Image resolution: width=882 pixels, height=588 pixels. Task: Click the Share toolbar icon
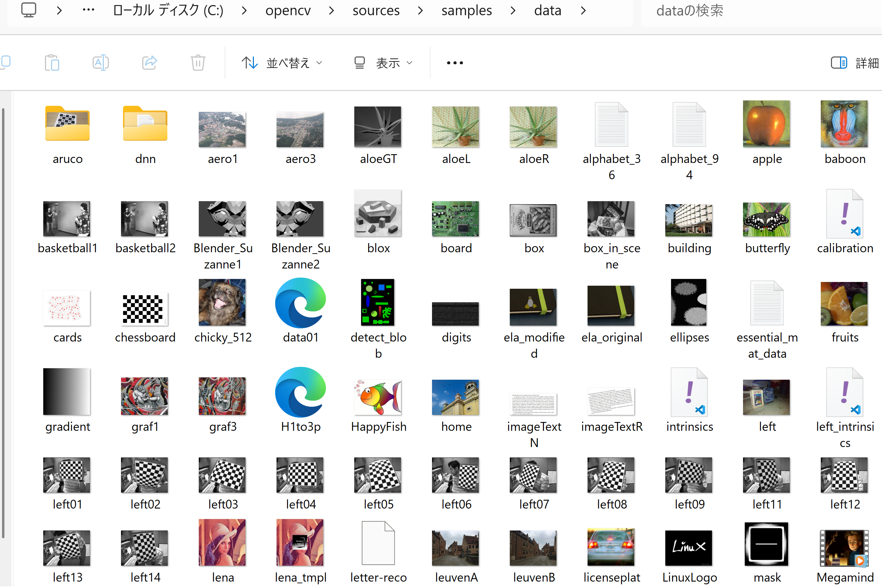click(149, 63)
